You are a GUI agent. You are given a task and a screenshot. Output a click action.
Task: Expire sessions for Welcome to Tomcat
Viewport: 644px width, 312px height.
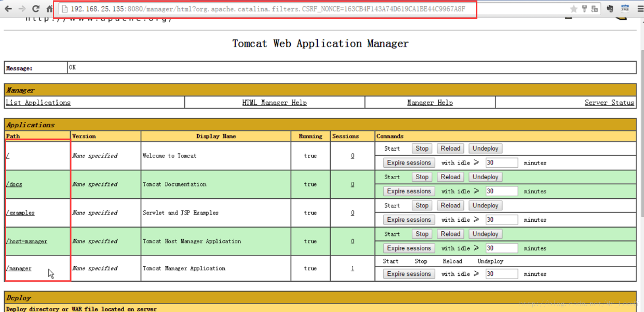click(409, 163)
